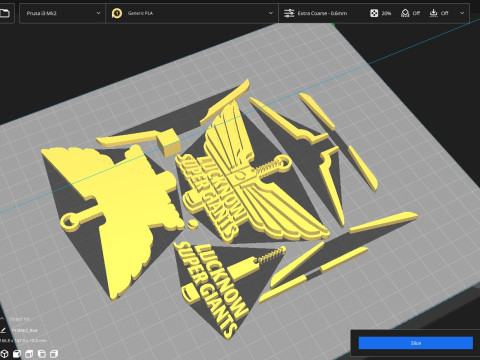The width and height of the screenshot is (480, 360).
Task: Expand the material selector chevron arrow
Action: click(x=271, y=13)
